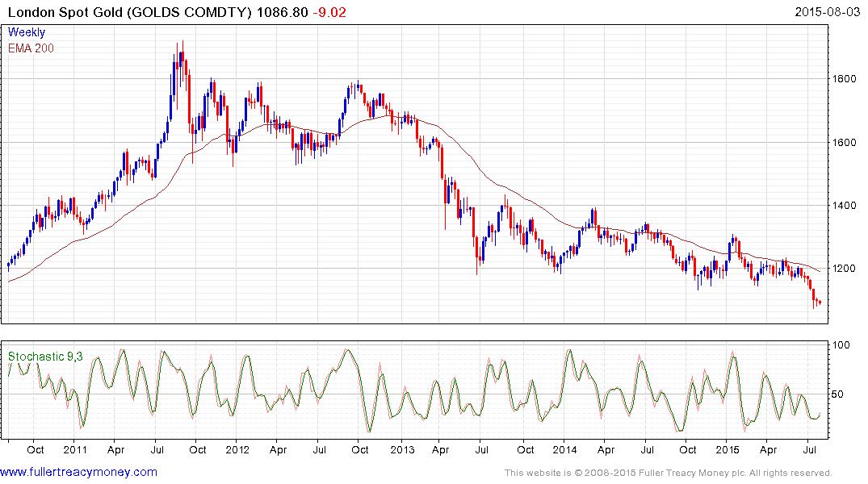Select the 2011 time axis label

75,449
